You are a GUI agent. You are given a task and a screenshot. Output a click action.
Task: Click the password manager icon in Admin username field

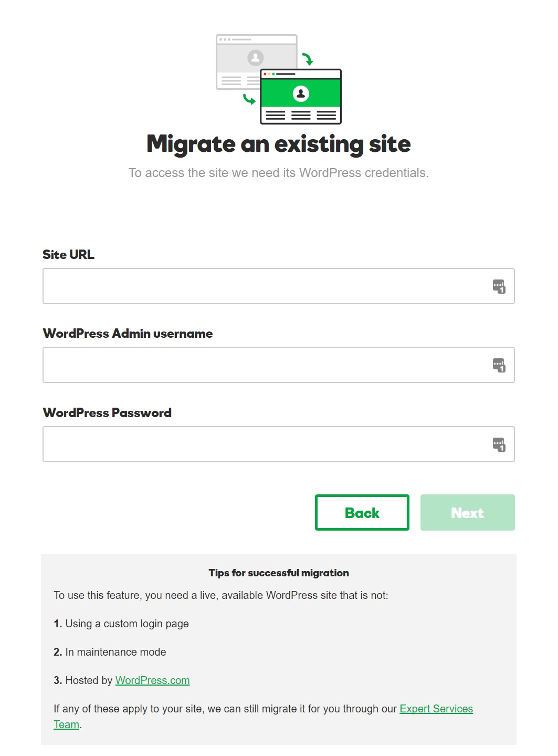499,365
